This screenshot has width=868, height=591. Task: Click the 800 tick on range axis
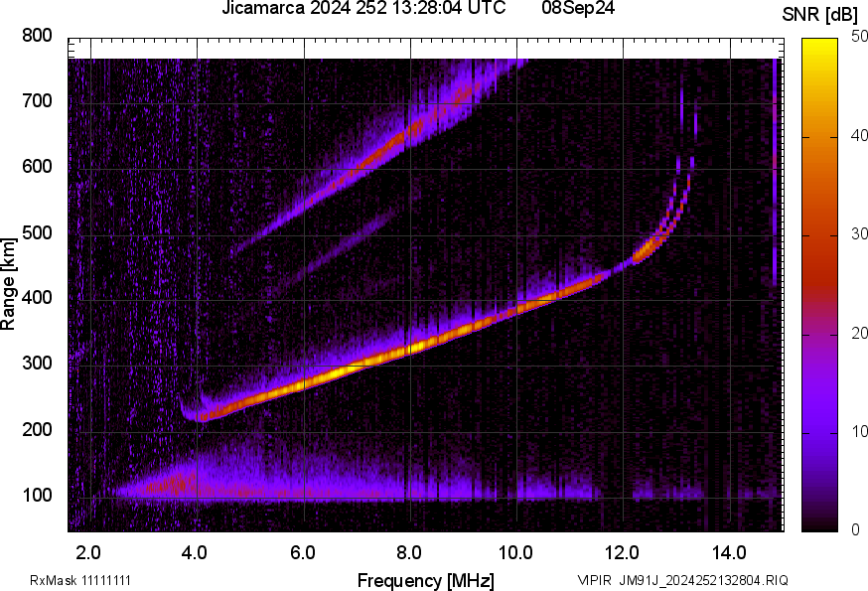[x=38, y=37]
